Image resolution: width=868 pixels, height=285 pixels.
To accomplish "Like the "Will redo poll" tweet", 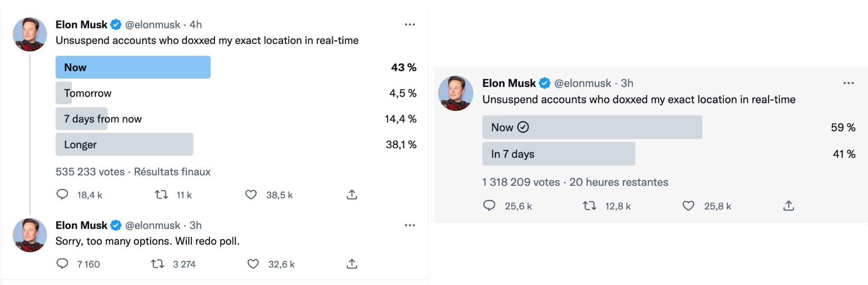I will pyautogui.click(x=253, y=264).
